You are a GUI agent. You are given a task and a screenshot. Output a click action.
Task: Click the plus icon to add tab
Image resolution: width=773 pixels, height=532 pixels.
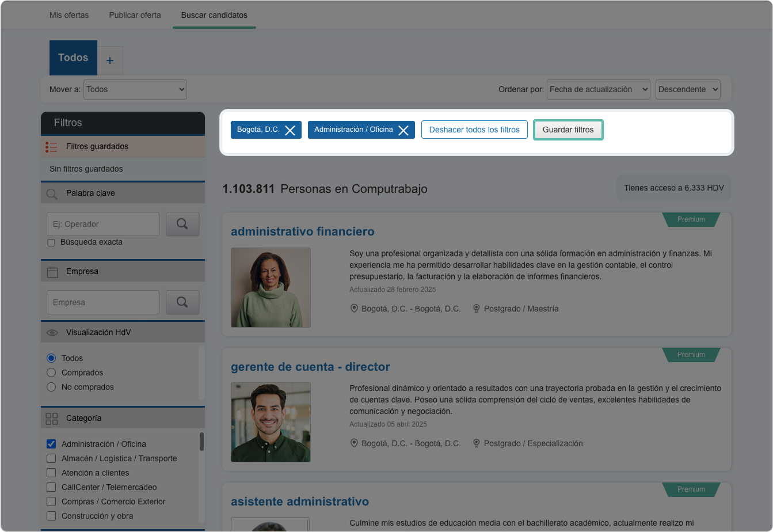pyautogui.click(x=110, y=60)
